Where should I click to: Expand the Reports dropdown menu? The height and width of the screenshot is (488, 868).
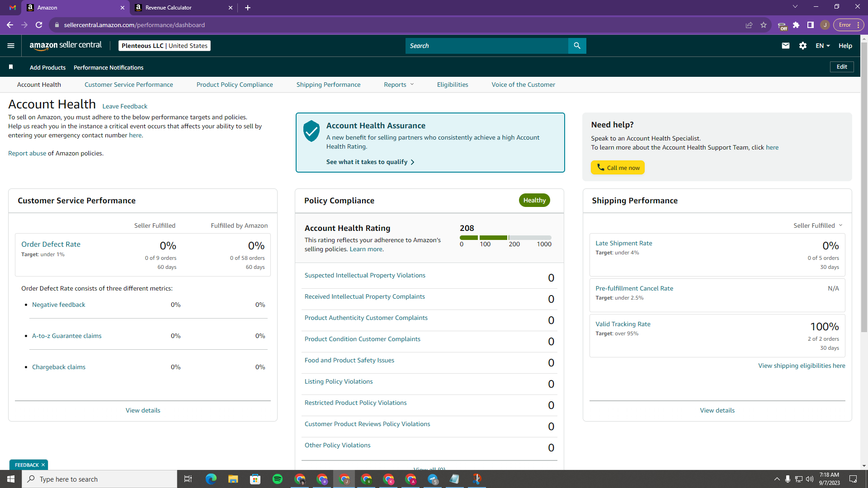[399, 84]
